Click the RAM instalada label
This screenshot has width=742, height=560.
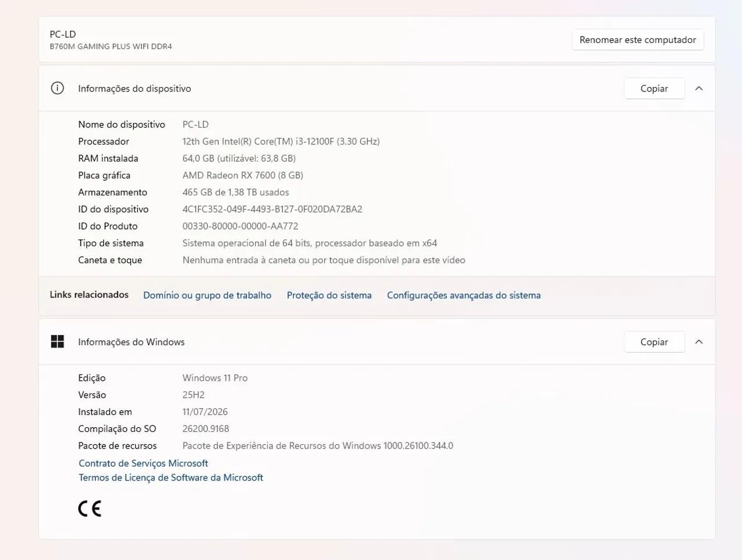108,158
